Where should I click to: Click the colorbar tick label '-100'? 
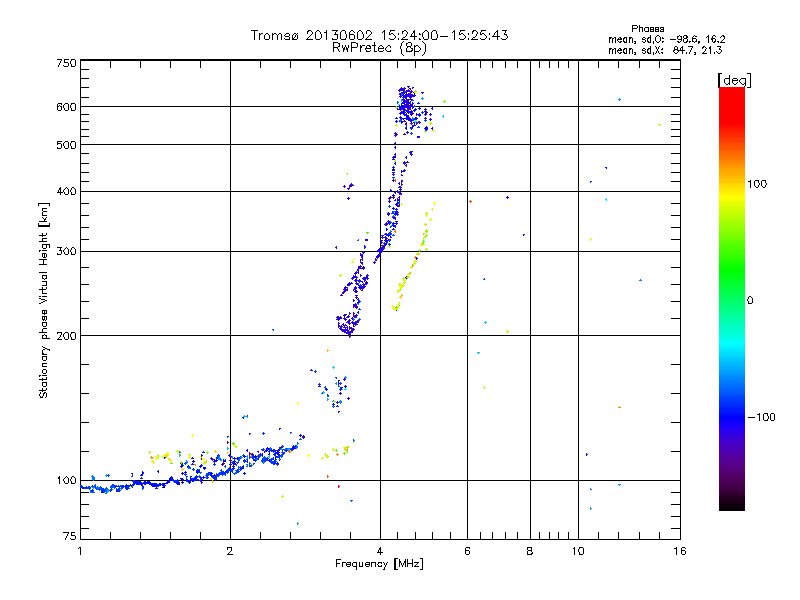[x=761, y=417]
